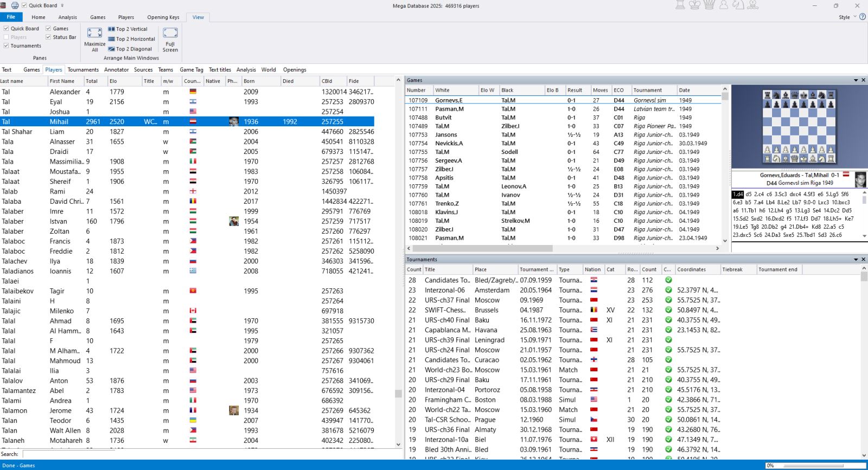Viewport: 868px width, 470px height.
Task: Click Mihail Tal's player photo in list
Action: (234, 122)
